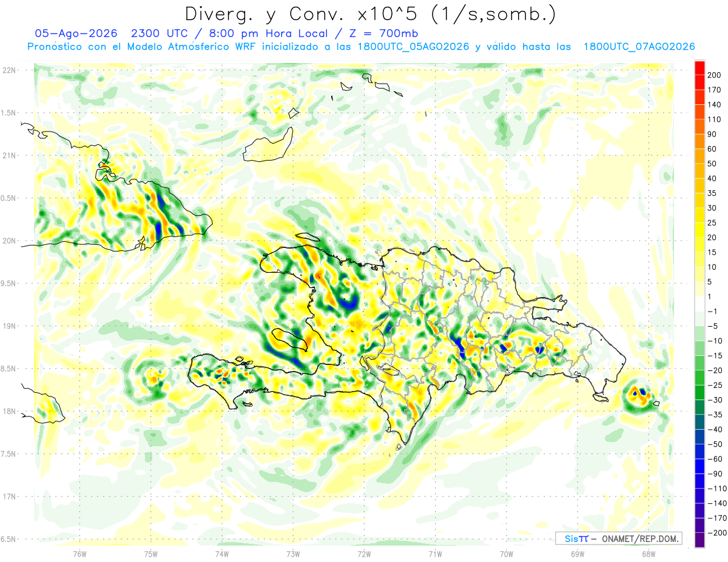Click the '70W' longitude label

[x=506, y=554]
